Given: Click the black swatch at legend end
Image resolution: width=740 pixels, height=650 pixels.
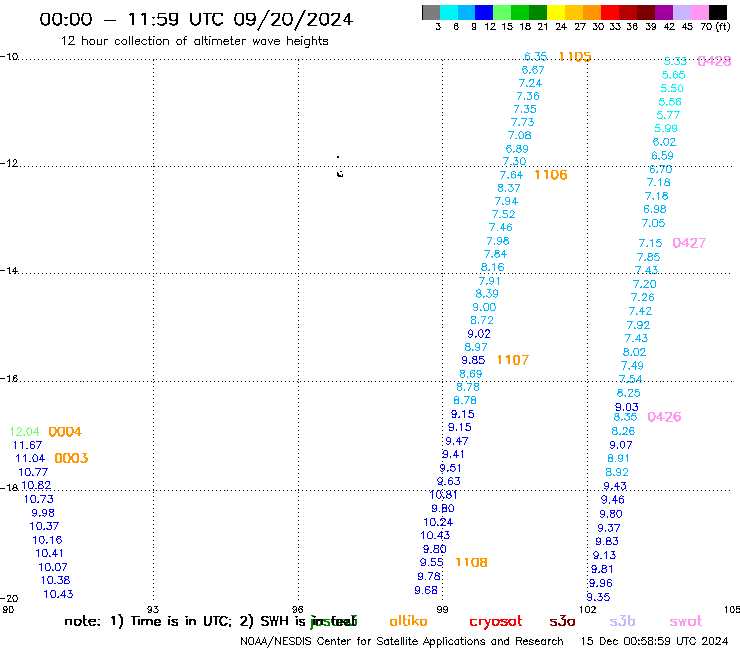Looking at the screenshot, I should 718,12.
